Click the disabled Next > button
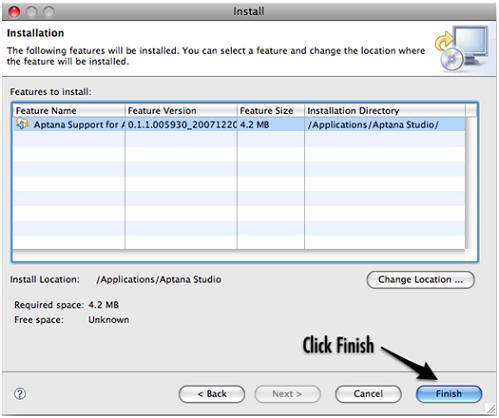499x418 pixels. click(x=287, y=394)
